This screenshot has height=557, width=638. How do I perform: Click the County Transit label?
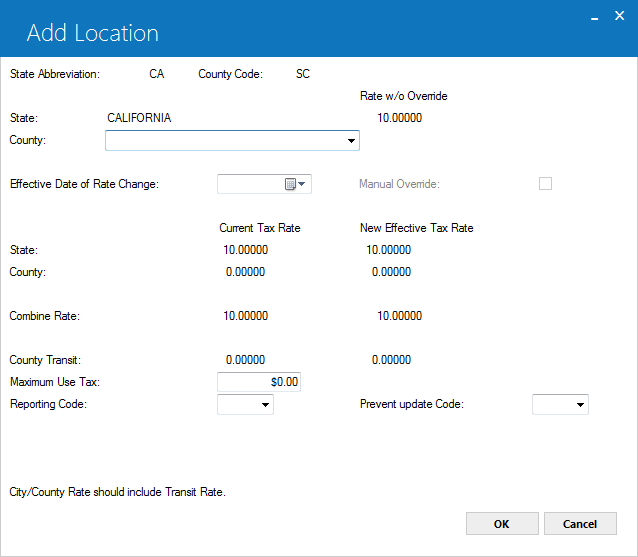45,360
